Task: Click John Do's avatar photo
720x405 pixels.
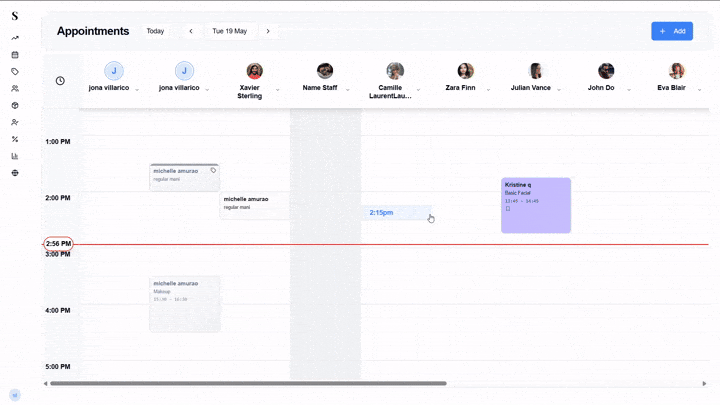Action: [x=606, y=71]
